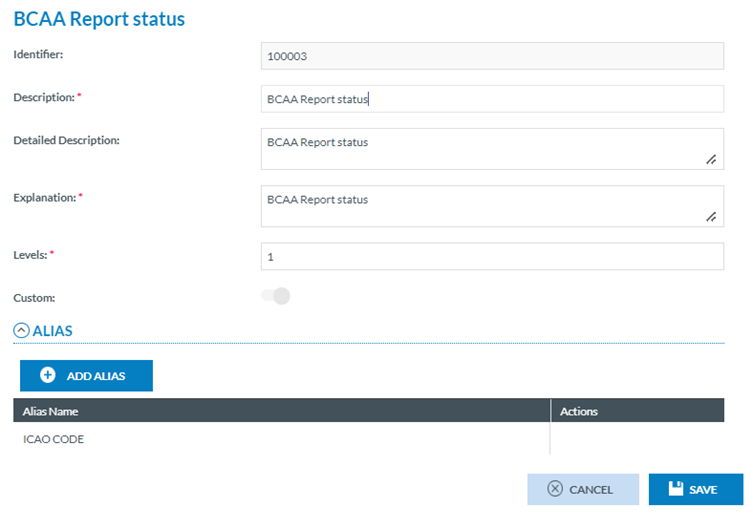This screenshot has height=529, width=753.
Task: Cancel editing the form
Action: (583, 489)
